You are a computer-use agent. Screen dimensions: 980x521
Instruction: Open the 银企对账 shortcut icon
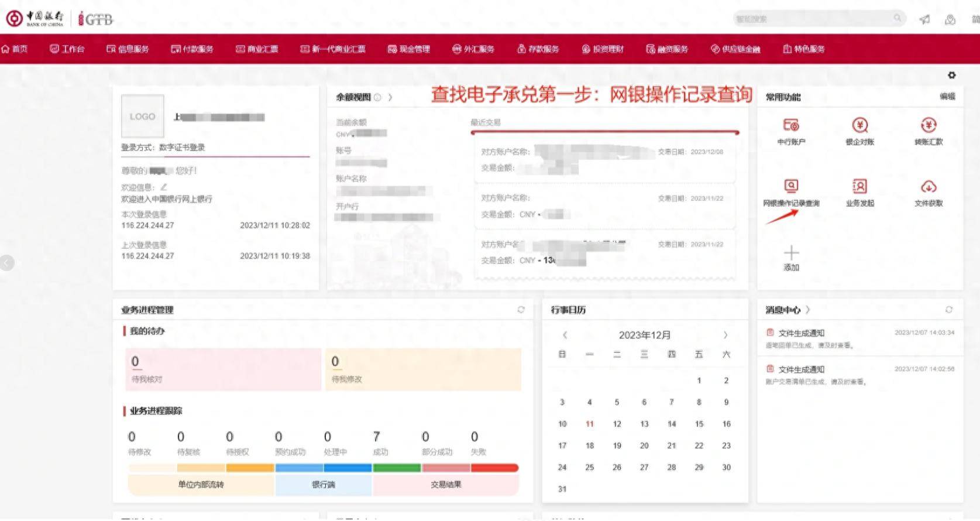[x=859, y=125]
